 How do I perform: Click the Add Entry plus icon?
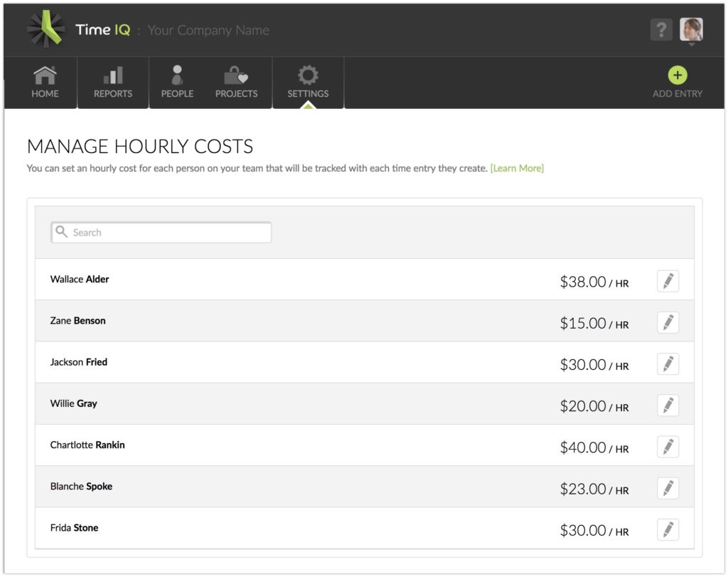coord(677,74)
